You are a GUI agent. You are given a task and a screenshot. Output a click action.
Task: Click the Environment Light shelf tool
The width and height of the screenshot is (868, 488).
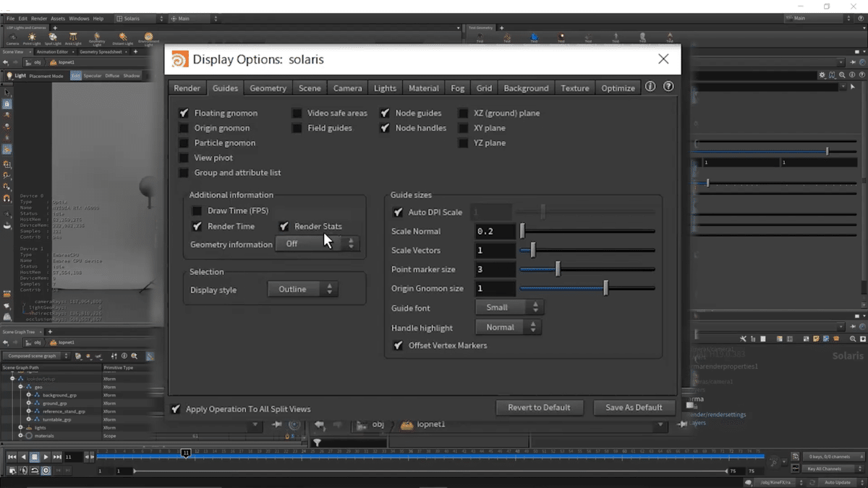[148, 38]
